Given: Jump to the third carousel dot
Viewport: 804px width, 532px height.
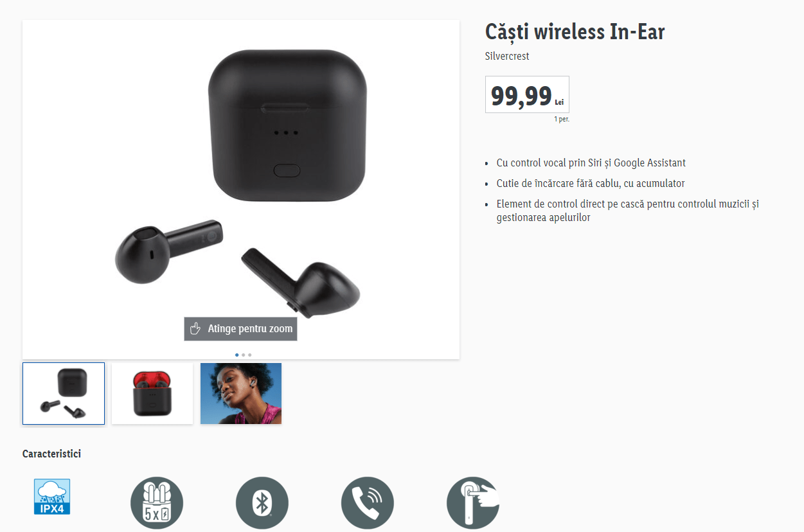Looking at the screenshot, I should (249, 355).
